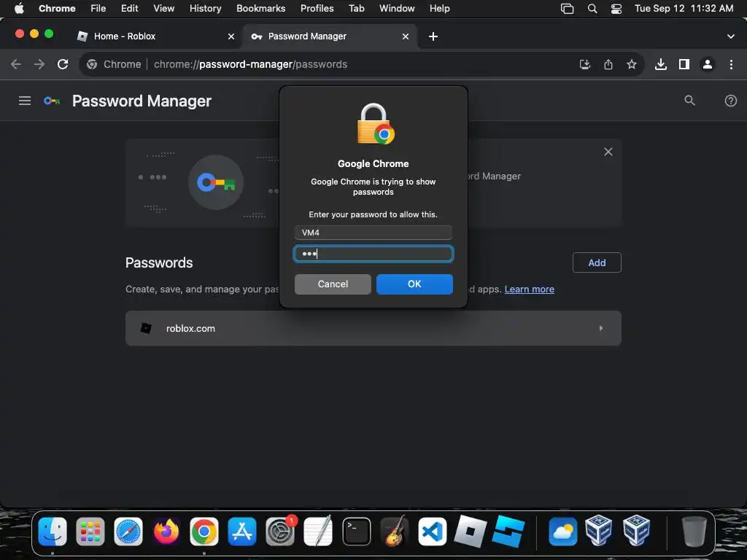Viewport: 747px width, 560px height.
Task: Open a new tab with plus button
Action: click(433, 36)
